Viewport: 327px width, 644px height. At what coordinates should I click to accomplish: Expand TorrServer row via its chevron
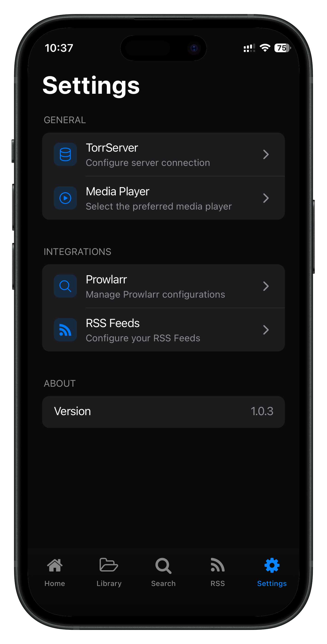pos(266,154)
